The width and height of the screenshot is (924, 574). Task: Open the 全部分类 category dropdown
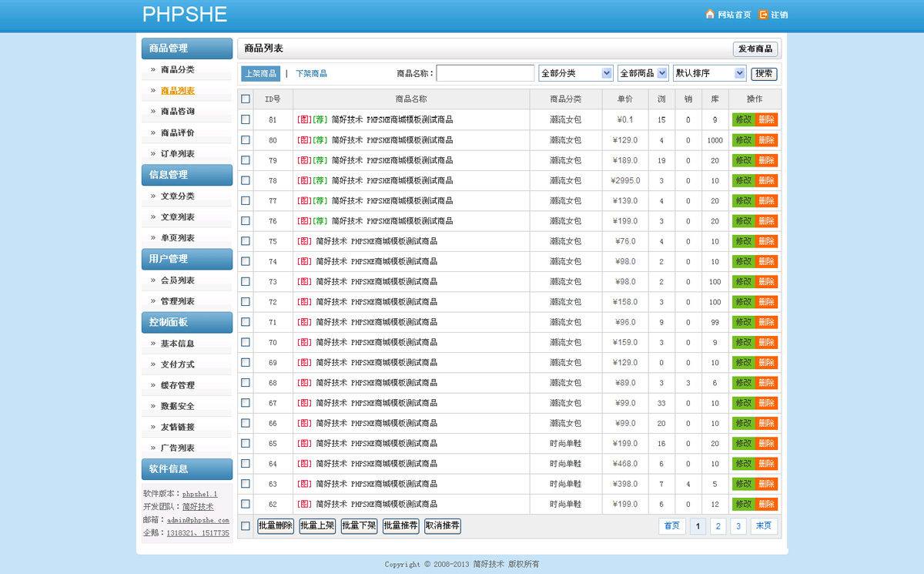575,72
